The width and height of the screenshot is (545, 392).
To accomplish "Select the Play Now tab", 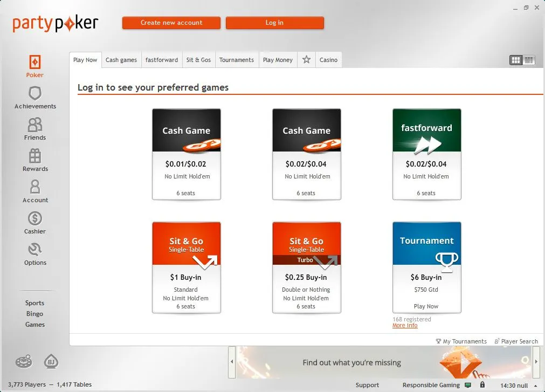I will tap(85, 60).
